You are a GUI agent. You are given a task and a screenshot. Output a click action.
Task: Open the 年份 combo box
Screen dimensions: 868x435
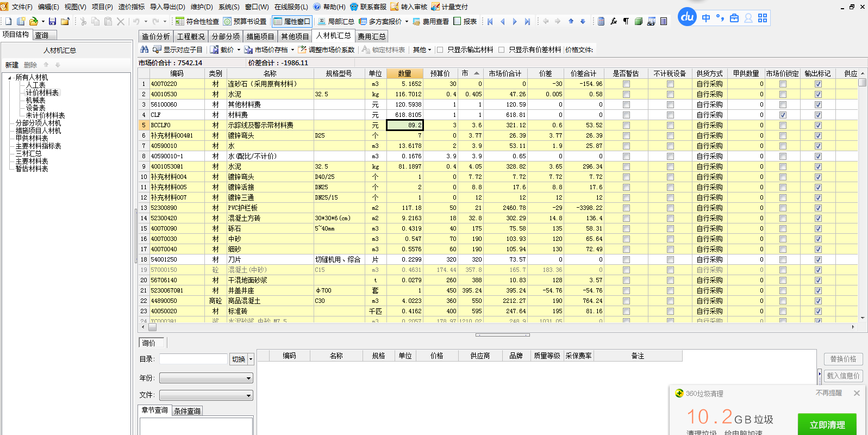click(x=206, y=378)
